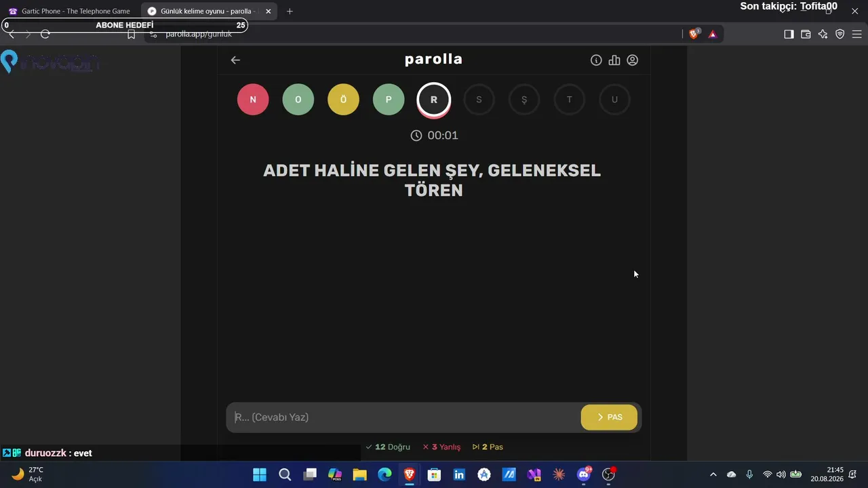Open File Explorer from the taskbar

point(359,474)
